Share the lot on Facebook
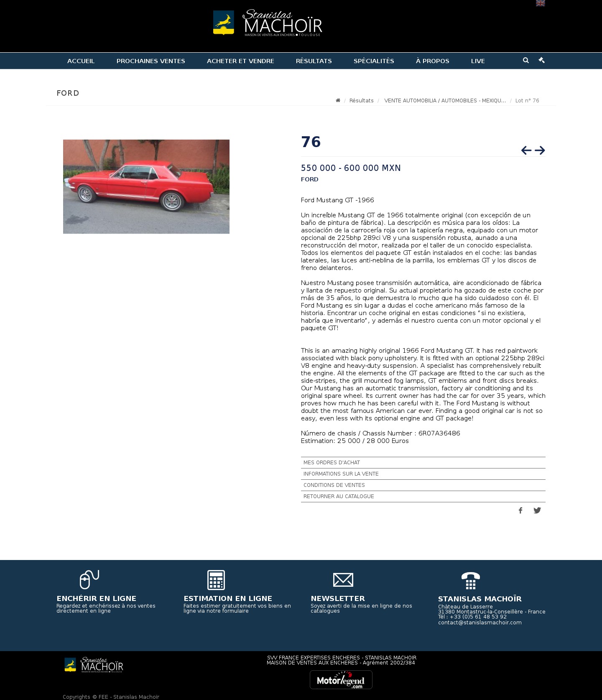Screen dimensions: 602x700 pyautogui.click(x=520, y=510)
